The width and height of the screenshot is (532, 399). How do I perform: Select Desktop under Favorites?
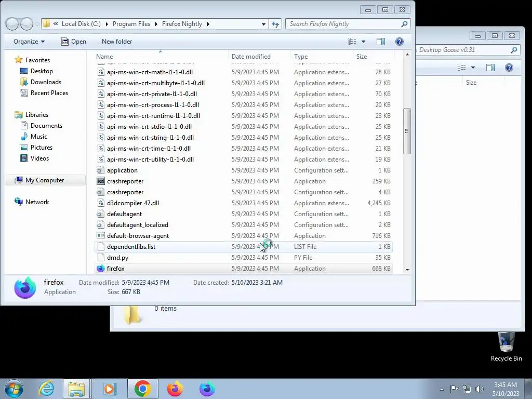click(x=42, y=71)
